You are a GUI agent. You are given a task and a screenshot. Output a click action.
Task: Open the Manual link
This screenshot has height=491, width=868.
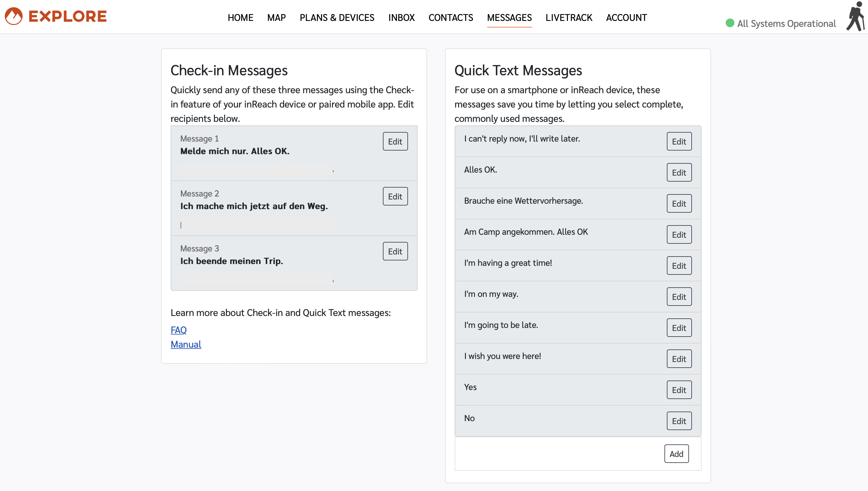186,344
